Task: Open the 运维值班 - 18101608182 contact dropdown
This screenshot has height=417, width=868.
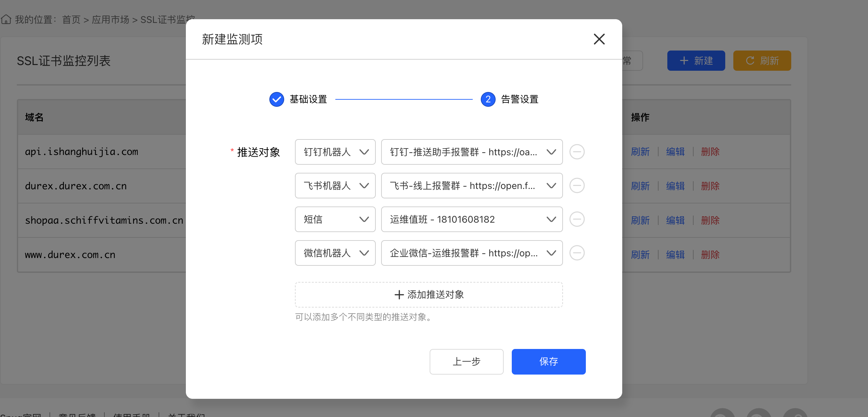Action: (471, 220)
